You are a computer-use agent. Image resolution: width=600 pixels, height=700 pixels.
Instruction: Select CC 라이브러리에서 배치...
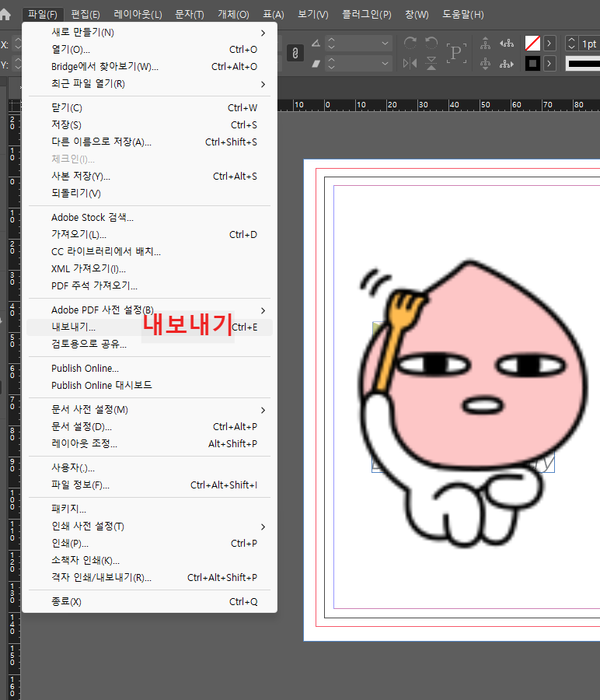point(149,251)
